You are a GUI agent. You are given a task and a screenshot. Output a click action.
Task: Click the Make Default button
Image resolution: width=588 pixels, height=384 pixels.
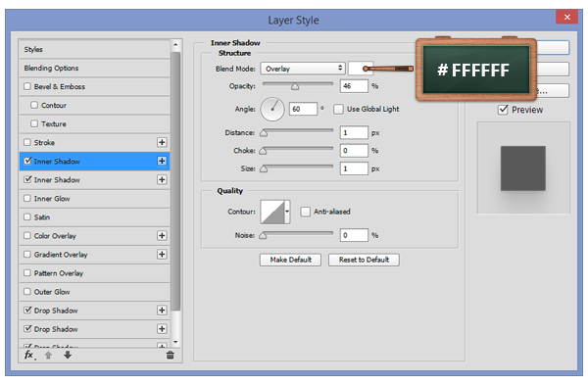[290, 260]
